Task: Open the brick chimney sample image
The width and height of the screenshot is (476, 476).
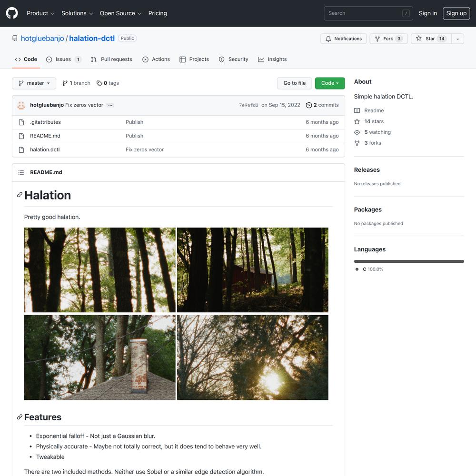Action: point(100,357)
